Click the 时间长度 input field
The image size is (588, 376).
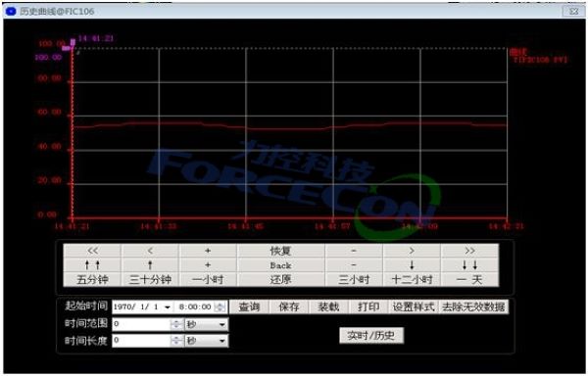pyautogui.click(x=142, y=341)
